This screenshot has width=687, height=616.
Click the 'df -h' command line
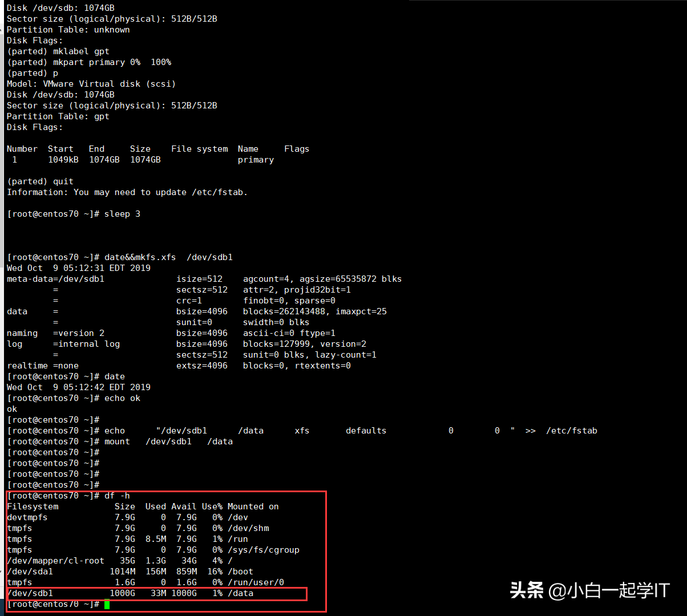[x=68, y=496]
